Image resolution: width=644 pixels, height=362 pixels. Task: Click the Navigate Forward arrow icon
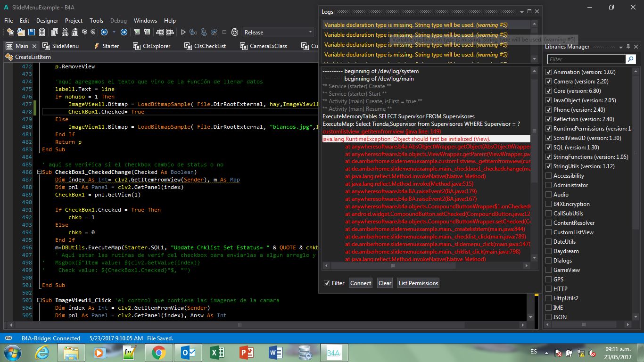coord(124,32)
